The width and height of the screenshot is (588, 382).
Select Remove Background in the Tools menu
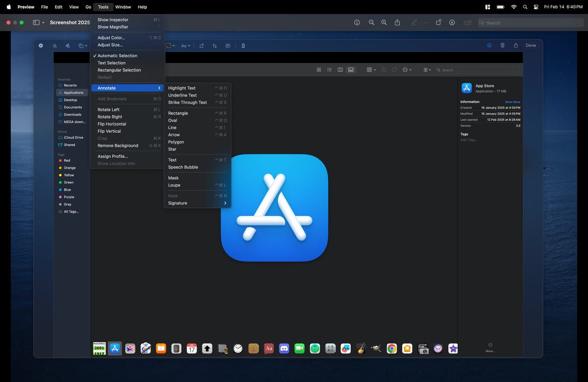point(127,146)
